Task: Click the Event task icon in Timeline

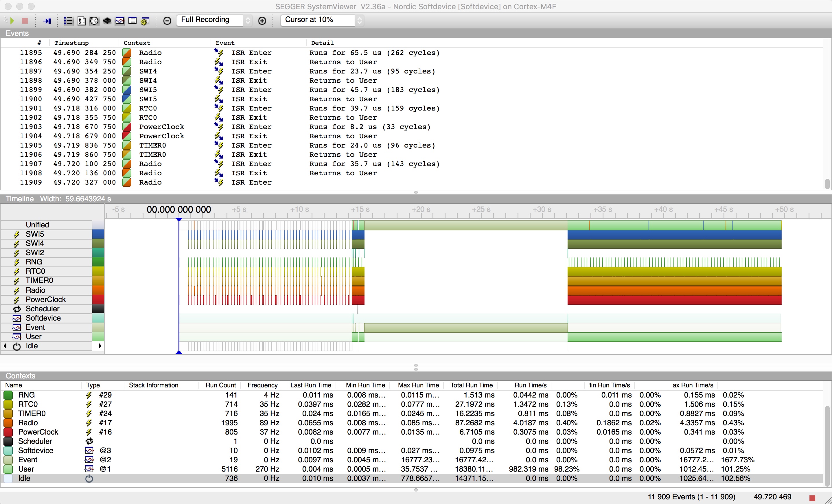Action: (17, 327)
